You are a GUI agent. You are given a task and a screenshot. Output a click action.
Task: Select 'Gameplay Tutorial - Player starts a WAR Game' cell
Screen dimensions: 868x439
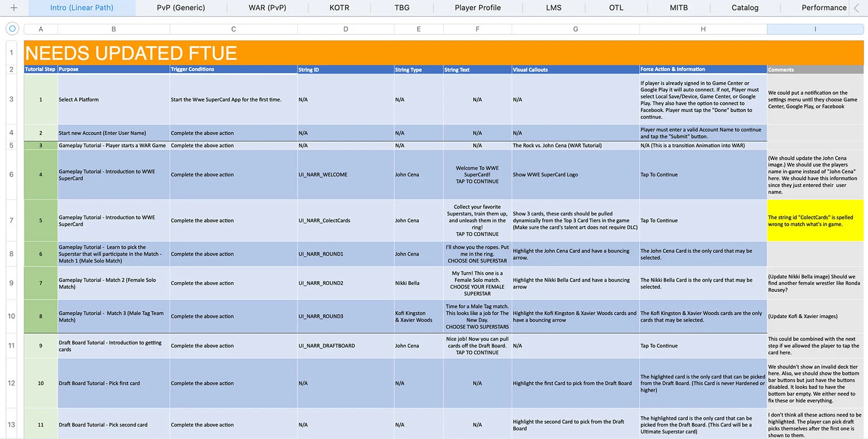pos(113,145)
